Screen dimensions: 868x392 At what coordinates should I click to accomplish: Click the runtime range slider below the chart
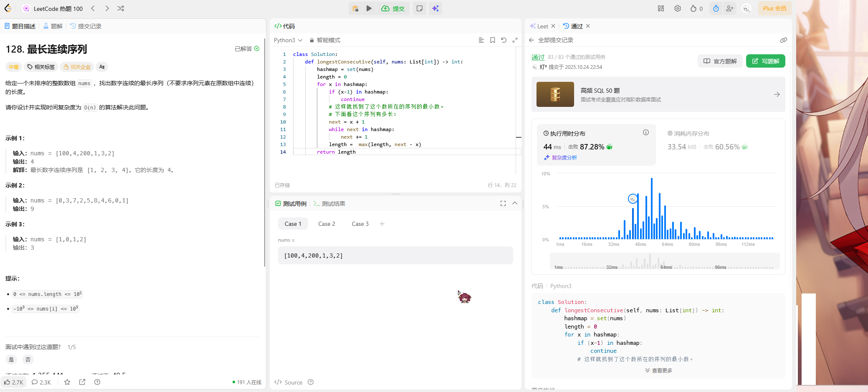[x=664, y=261]
